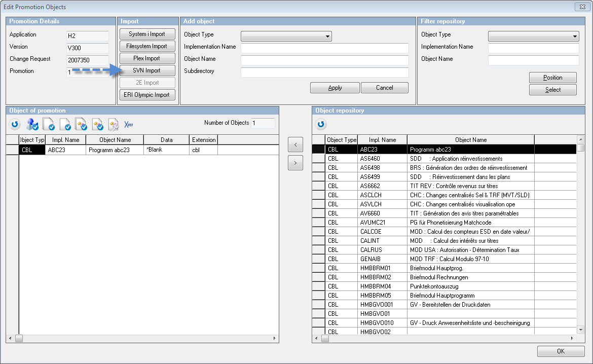Click repository vertical scrollbar down arrow
The height and width of the screenshot is (364, 593).
(x=581, y=329)
